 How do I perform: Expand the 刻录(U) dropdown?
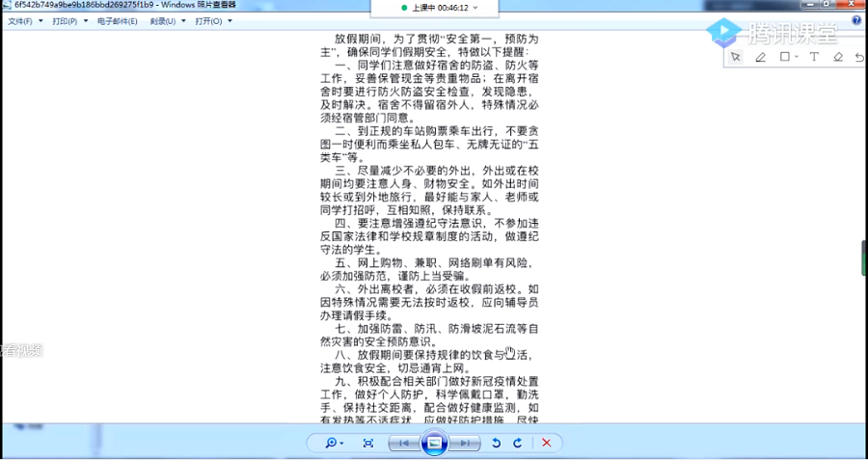point(168,20)
